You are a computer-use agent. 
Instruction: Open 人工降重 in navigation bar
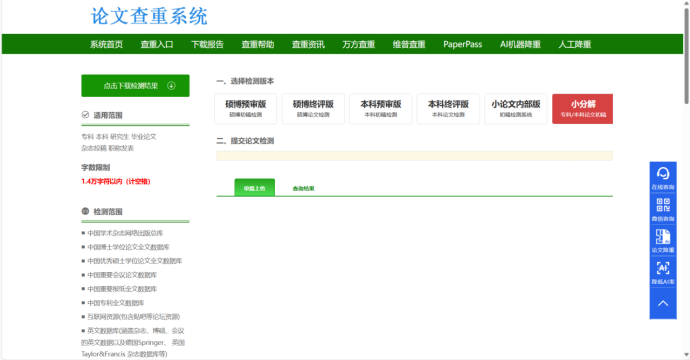point(575,44)
